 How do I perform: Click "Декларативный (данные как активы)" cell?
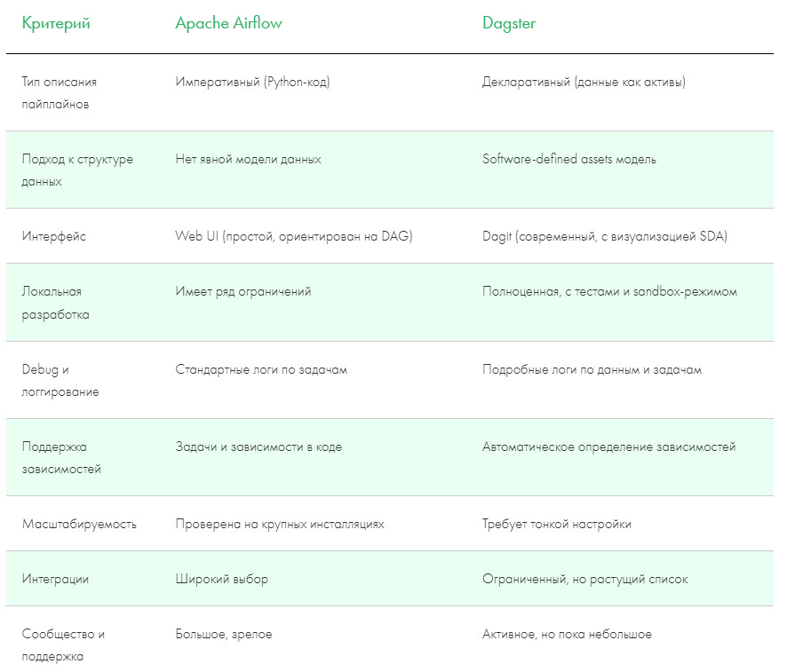[x=584, y=82]
